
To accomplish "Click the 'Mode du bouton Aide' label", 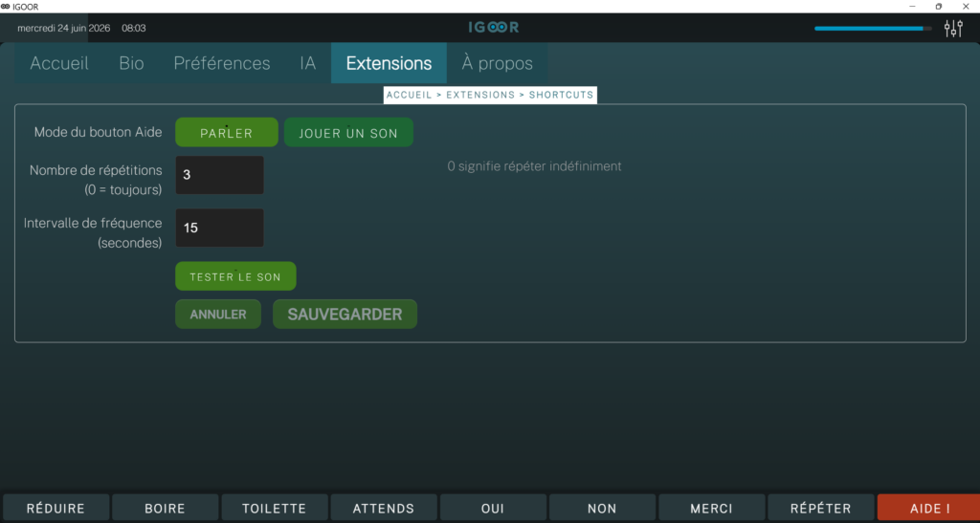I will pos(99,132).
